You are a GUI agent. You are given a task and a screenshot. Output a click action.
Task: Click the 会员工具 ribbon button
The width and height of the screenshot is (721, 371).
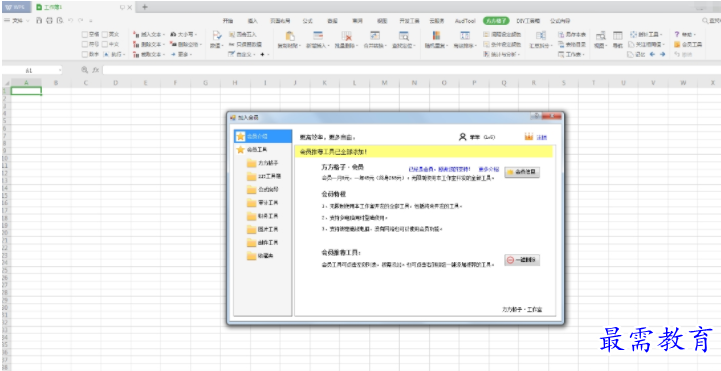[x=688, y=45]
